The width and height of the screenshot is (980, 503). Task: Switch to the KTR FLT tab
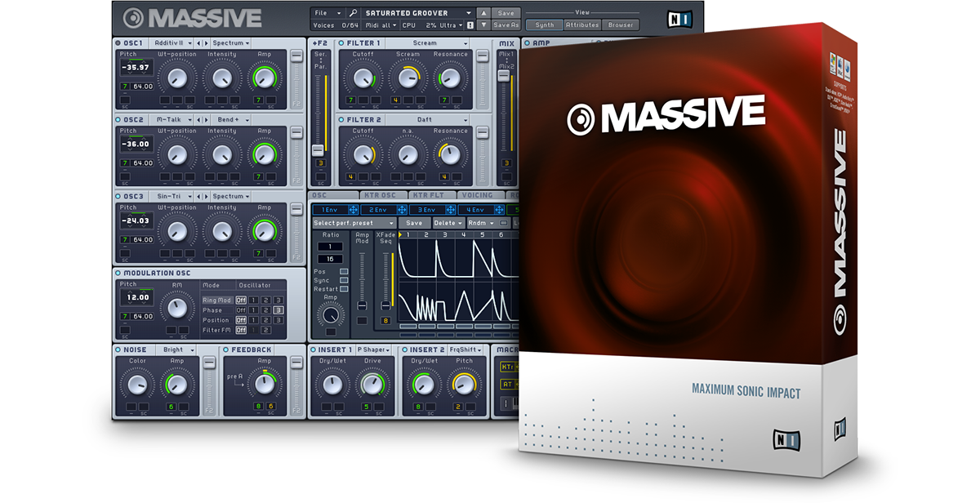tap(433, 196)
